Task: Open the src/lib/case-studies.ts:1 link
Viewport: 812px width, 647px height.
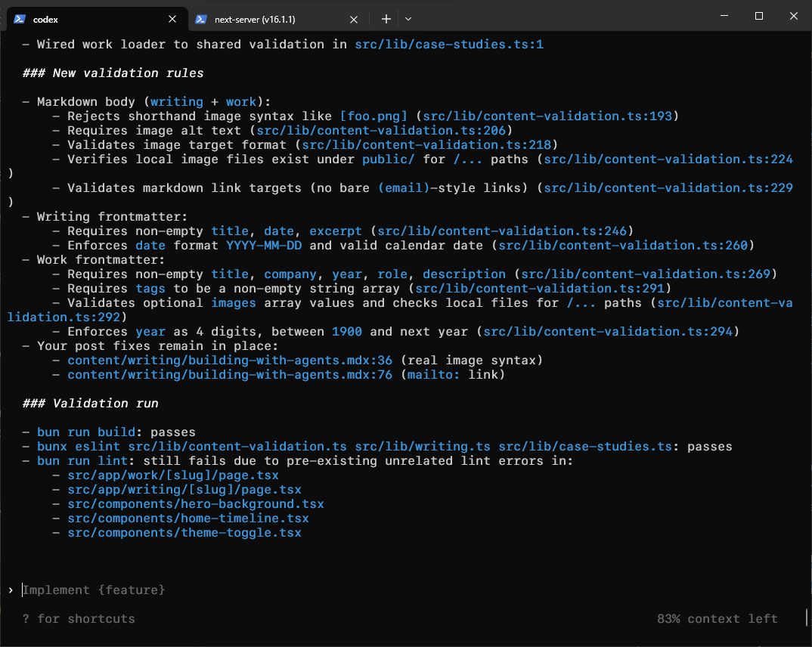Action: pyautogui.click(x=448, y=44)
